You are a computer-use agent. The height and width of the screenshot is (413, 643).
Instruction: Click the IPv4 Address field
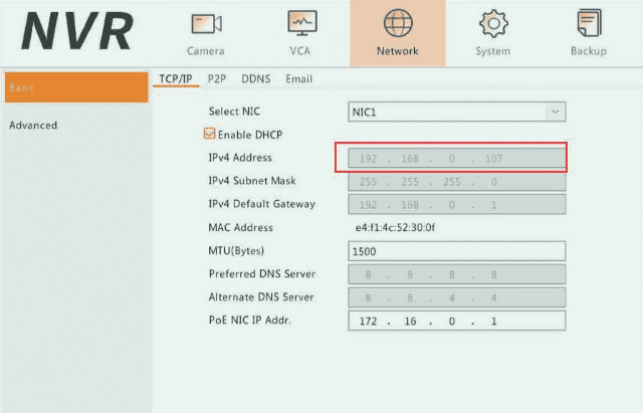455,158
